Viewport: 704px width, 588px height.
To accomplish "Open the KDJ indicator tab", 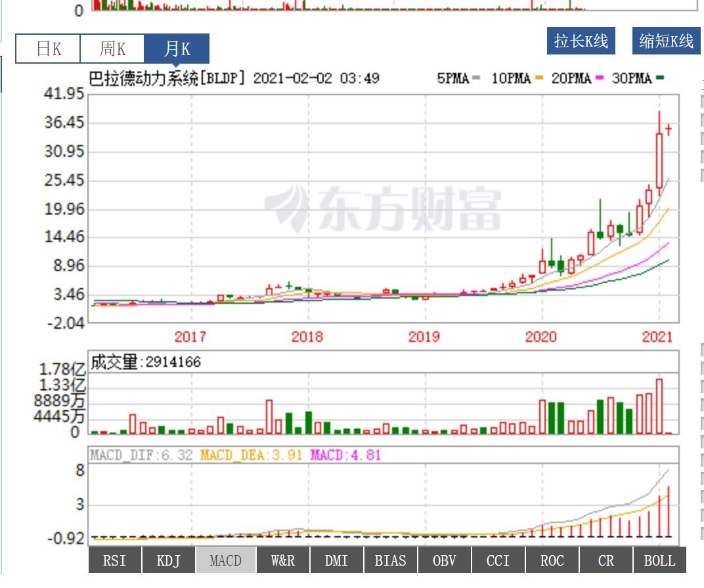I will [x=169, y=560].
